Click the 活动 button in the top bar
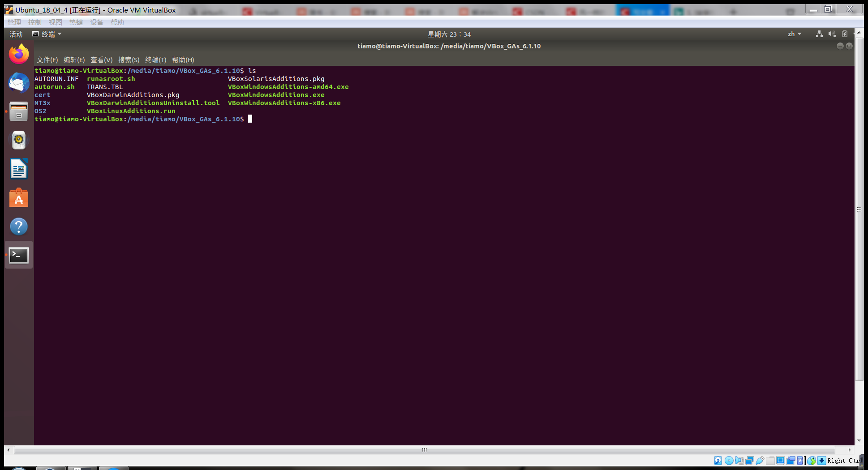The height and width of the screenshot is (470, 868). tap(16, 34)
